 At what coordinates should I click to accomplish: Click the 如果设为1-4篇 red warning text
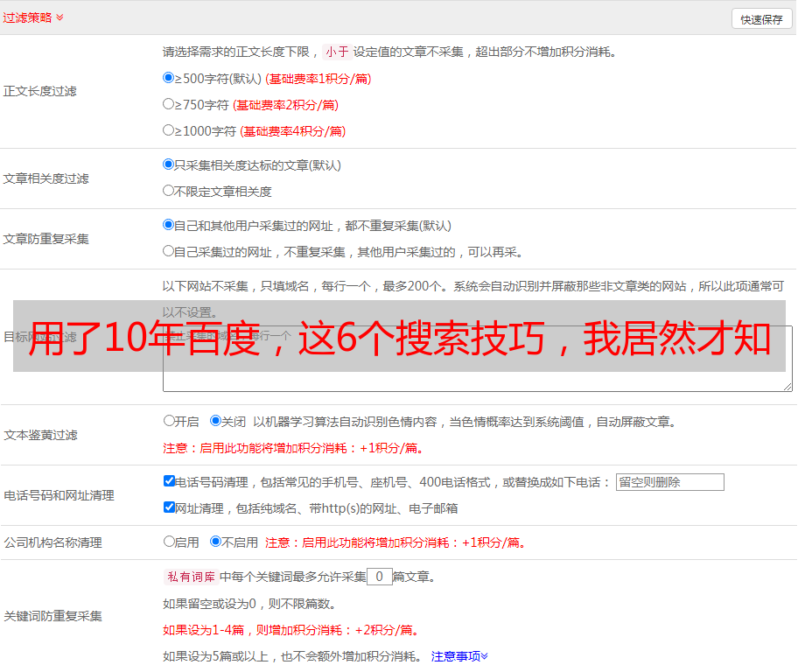coord(292,630)
